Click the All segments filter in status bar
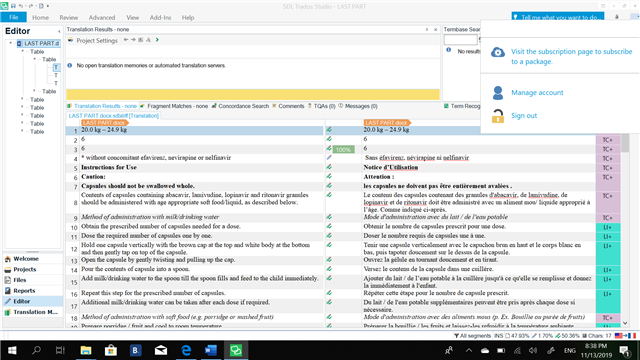This screenshot has height=360, width=640. pos(472,336)
